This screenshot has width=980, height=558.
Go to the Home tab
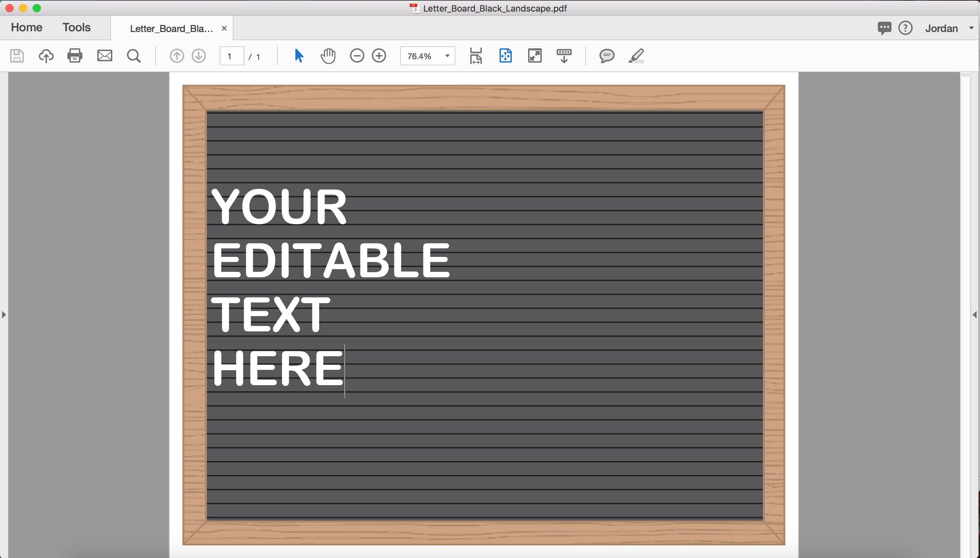(26, 27)
